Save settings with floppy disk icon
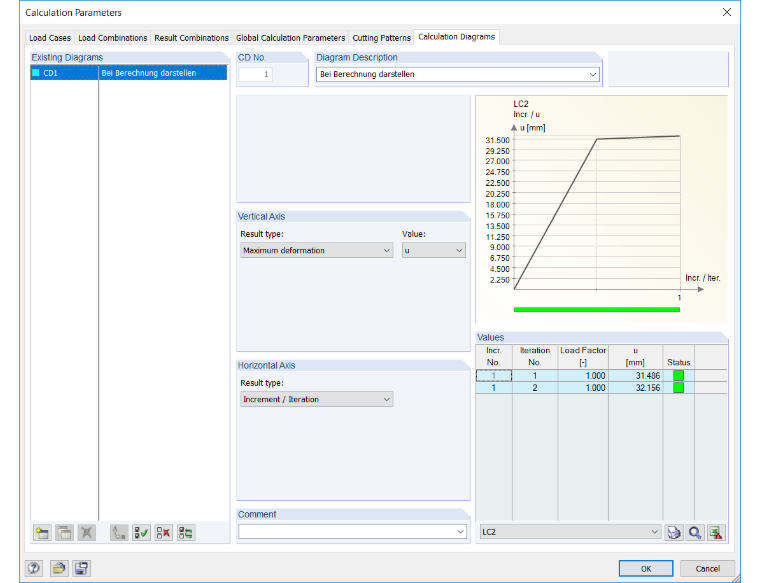 tap(81, 568)
